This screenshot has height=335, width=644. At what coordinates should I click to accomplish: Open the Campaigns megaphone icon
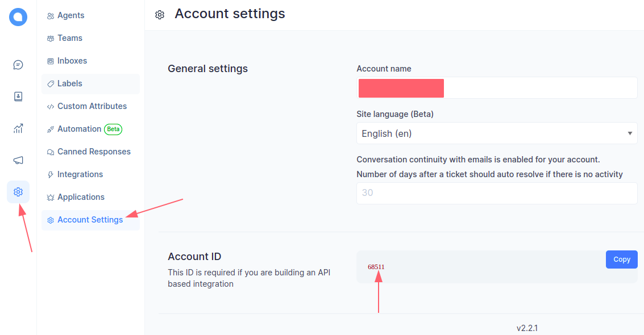click(x=18, y=160)
